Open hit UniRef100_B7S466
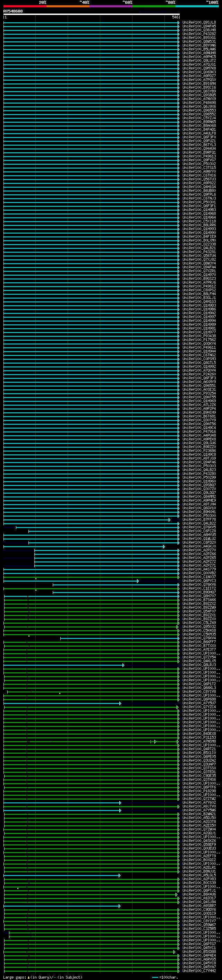The image size is (222, 980). click(199, 600)
